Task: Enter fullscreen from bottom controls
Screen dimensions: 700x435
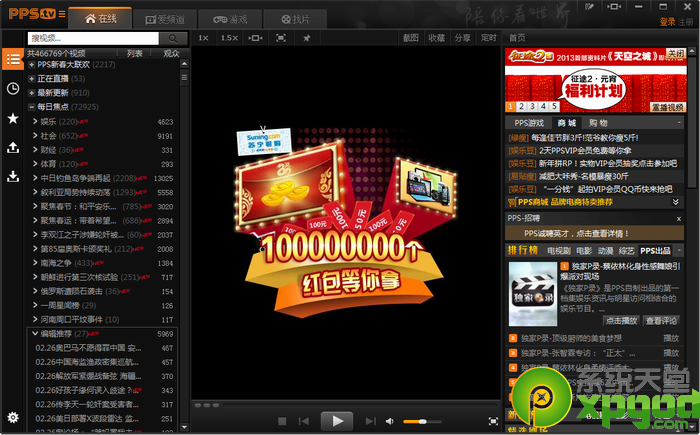Action: click(493, 421)
